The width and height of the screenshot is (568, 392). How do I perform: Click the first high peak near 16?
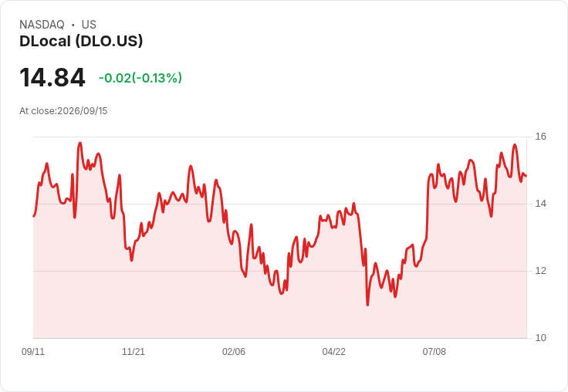(80, 143)
